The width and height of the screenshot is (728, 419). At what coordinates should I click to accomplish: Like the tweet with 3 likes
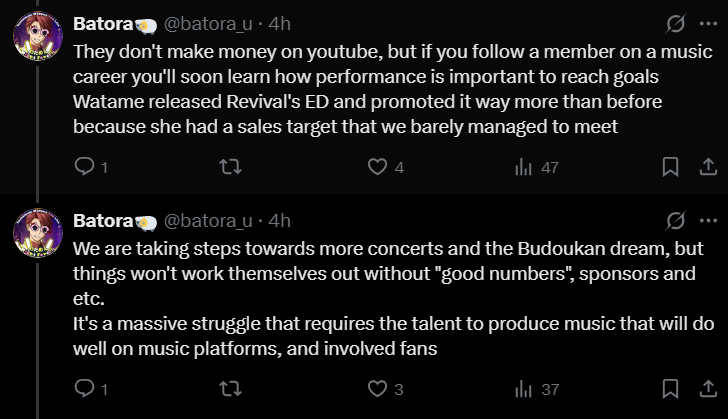coord(377,388)
